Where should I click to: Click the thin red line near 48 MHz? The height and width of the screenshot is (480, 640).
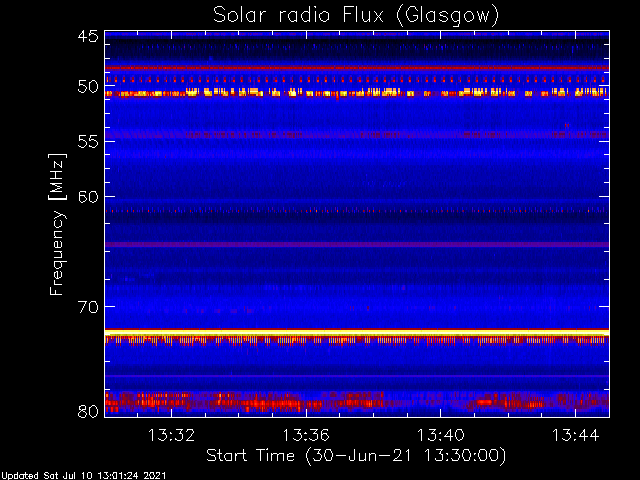(x=357, y=68)
